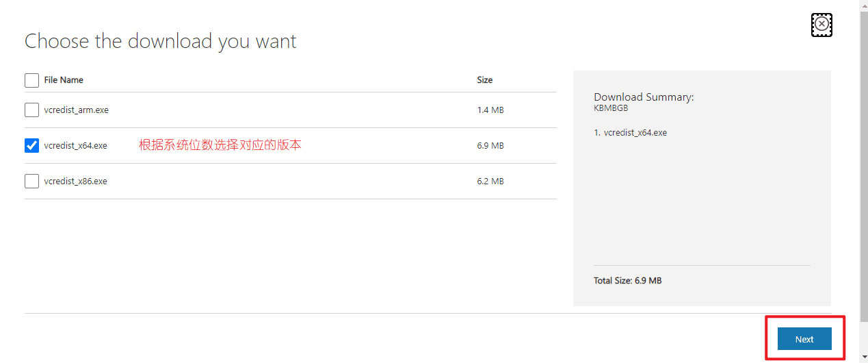Select the vcredist_x86.exe file name label
The height and width of the screenshot is (363, 868).
point(75,181)
